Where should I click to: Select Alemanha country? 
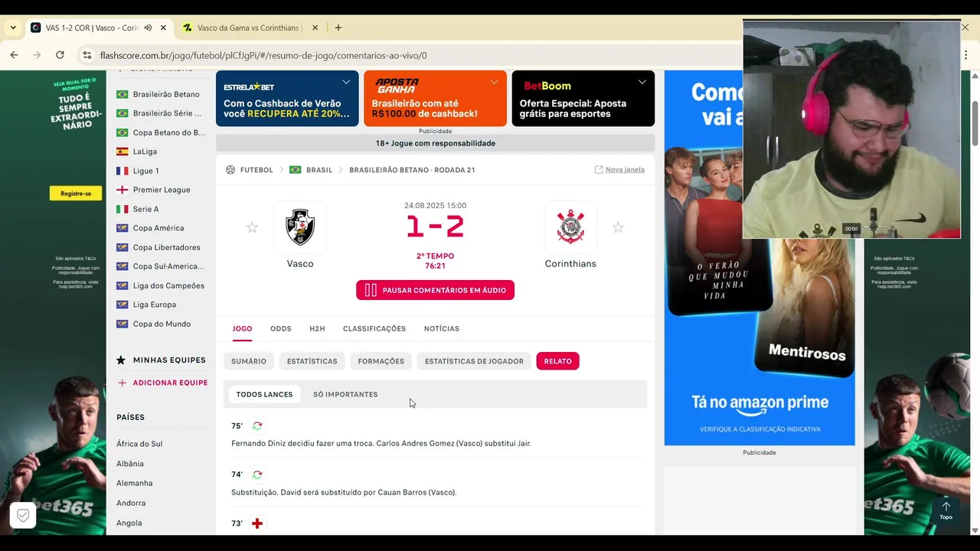(135, 483)
